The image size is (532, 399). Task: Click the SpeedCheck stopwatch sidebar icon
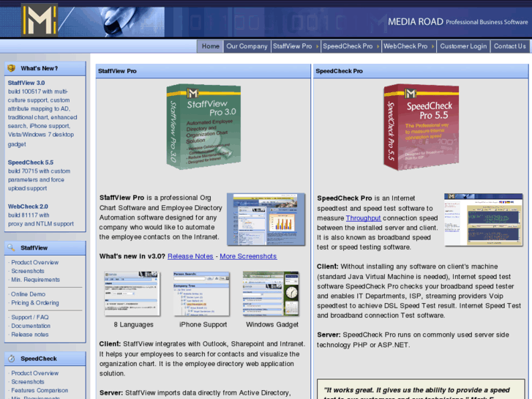[x=12, y=359]
